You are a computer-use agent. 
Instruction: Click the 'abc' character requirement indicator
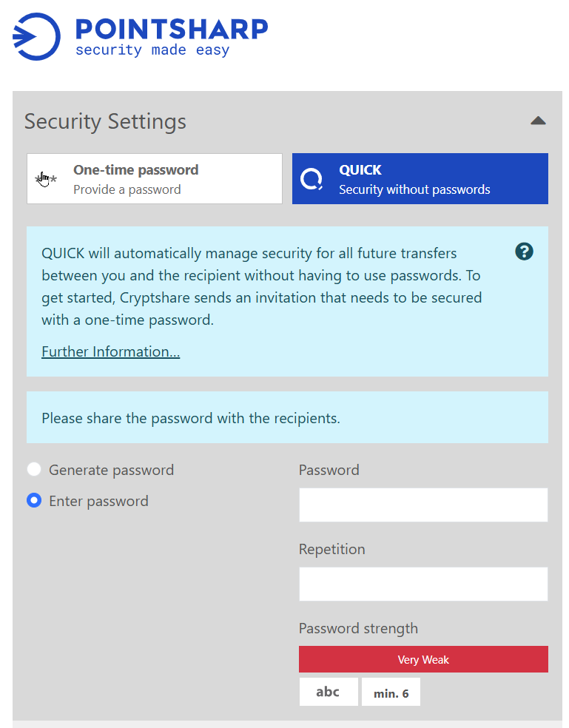(x=328, y=692)
